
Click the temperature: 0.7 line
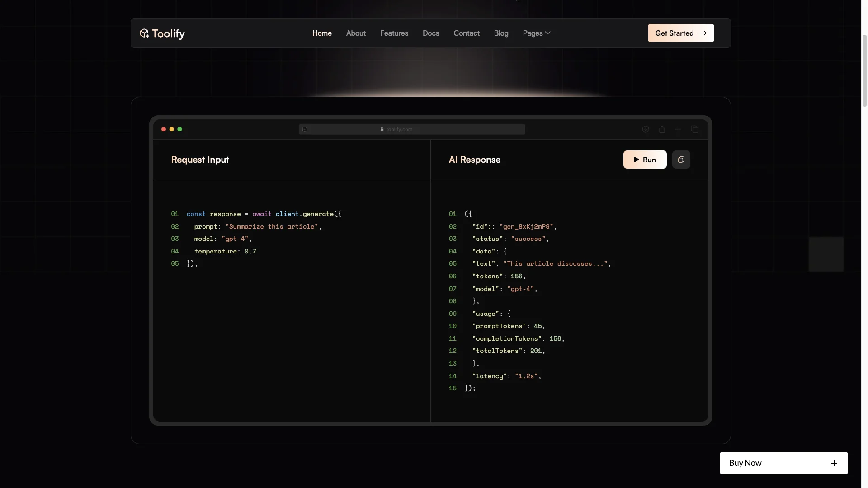coord(225,251)
